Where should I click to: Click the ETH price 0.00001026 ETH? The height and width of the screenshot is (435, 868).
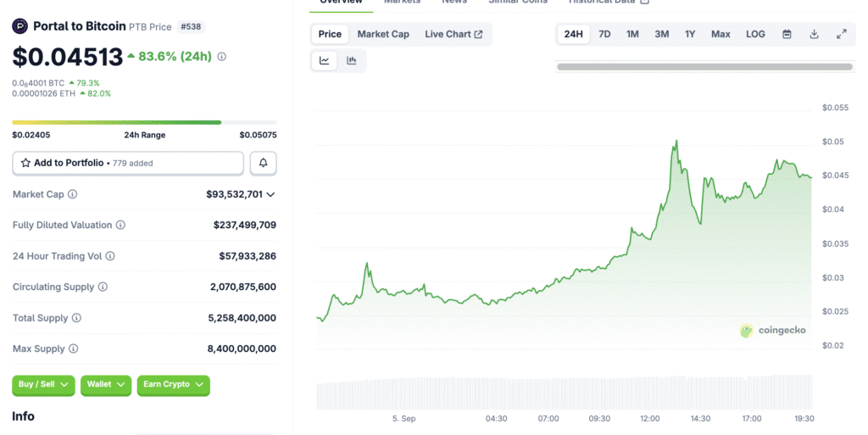tap(44, 93)
